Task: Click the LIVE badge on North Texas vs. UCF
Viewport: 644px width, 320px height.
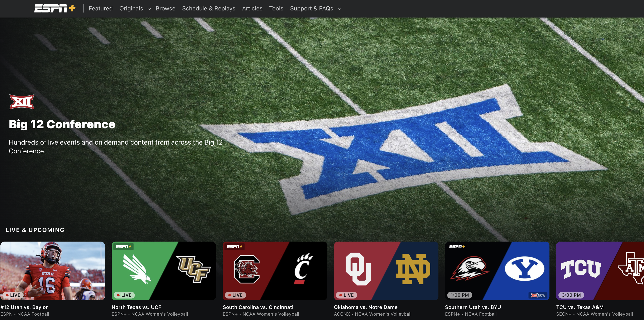Action: 124,295
